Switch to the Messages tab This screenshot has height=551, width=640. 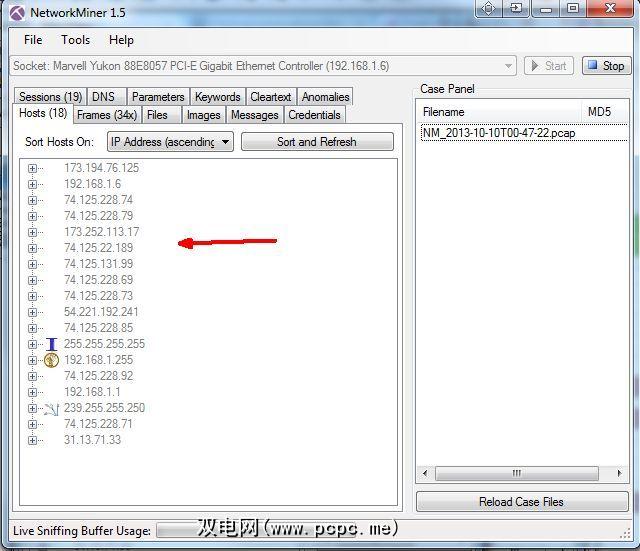point(255,115)
